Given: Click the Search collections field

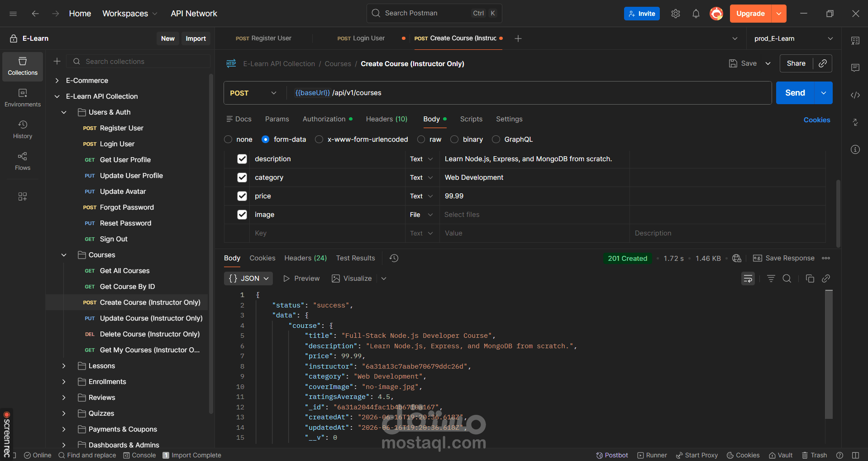Looking at the screenshot, I should point(138,62).
